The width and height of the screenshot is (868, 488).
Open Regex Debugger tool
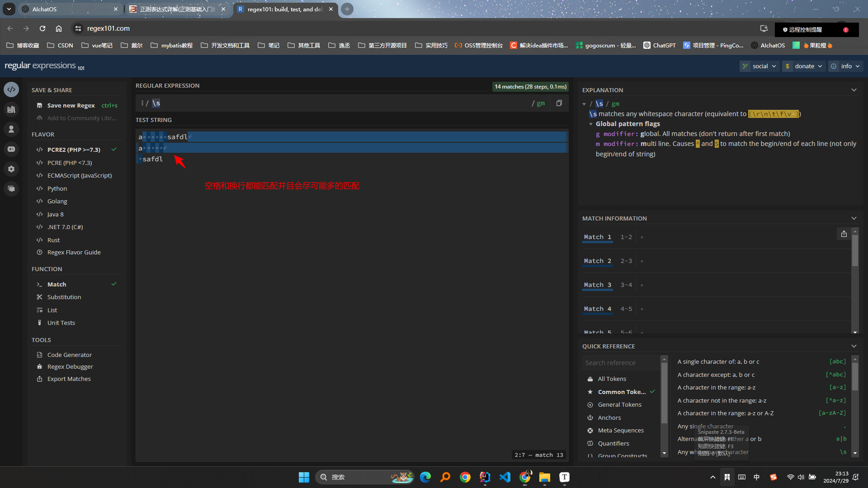(x=70, y=366)
